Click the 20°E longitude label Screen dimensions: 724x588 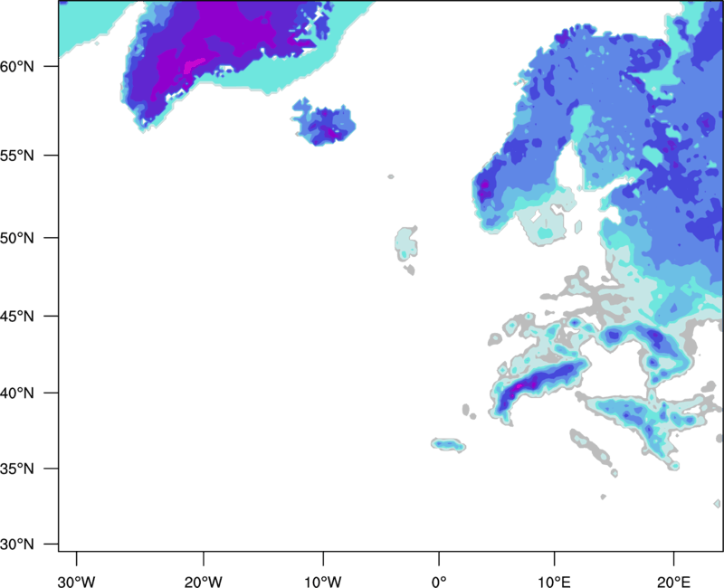click(x=673, y=582)
